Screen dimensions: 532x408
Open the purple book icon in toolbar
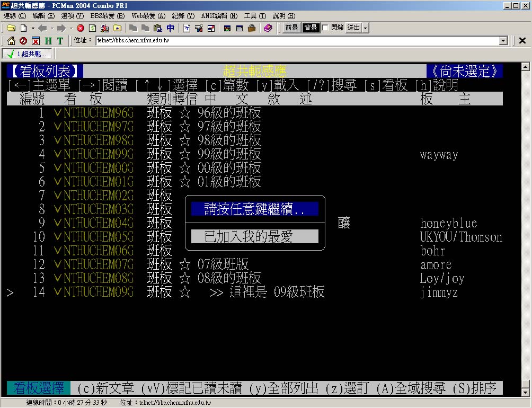pyautogui.click(x=268, y=28)
